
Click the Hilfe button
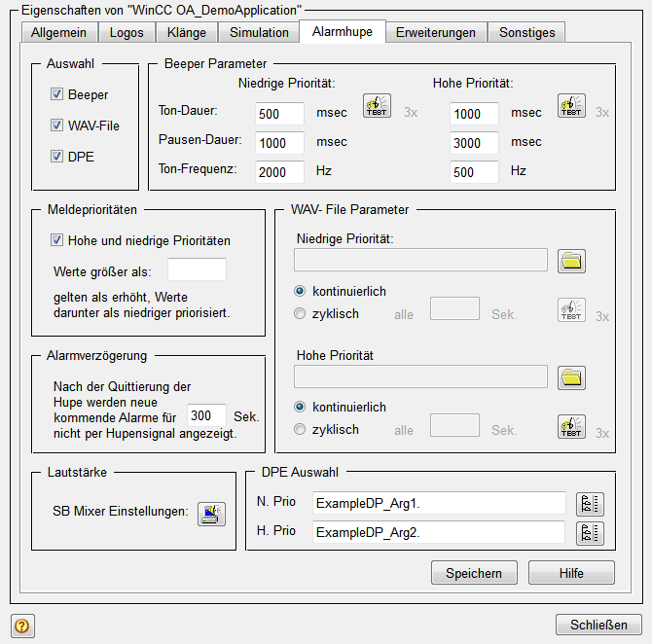(x=571, y=573)
